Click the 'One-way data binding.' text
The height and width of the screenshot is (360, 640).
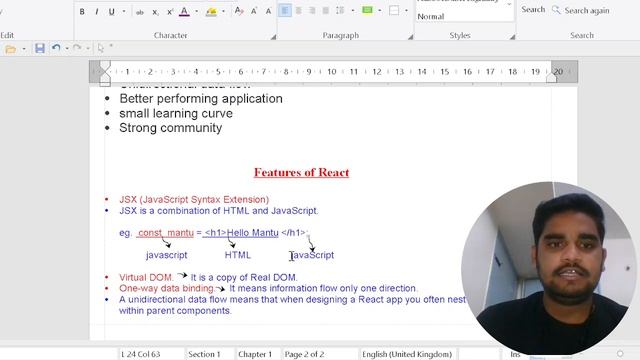tap(167, 289)
